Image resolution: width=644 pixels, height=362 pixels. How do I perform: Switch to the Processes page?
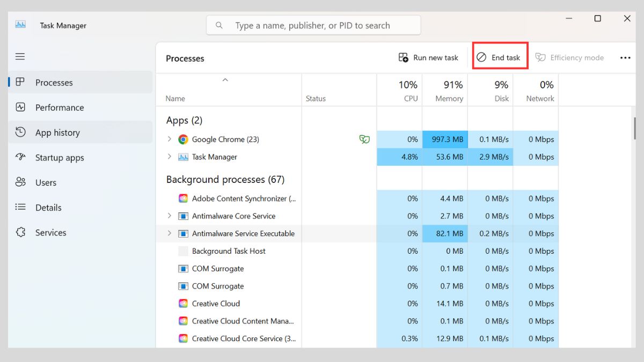(x=54, y=83)
